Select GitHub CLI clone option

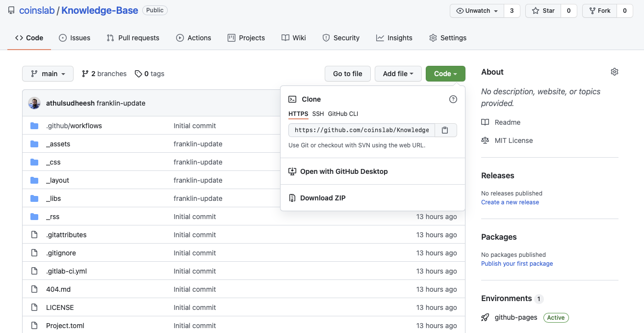point(343,114)
